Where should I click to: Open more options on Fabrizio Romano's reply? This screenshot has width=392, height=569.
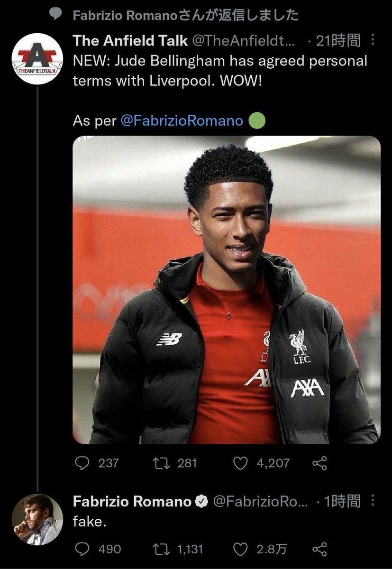pyautogui.click(x=373, y=501)
